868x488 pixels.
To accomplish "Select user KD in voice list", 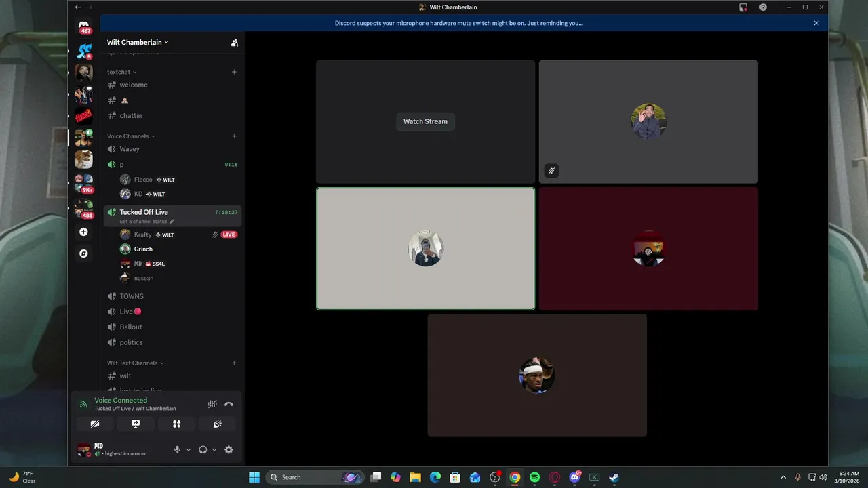I will 179,194.
